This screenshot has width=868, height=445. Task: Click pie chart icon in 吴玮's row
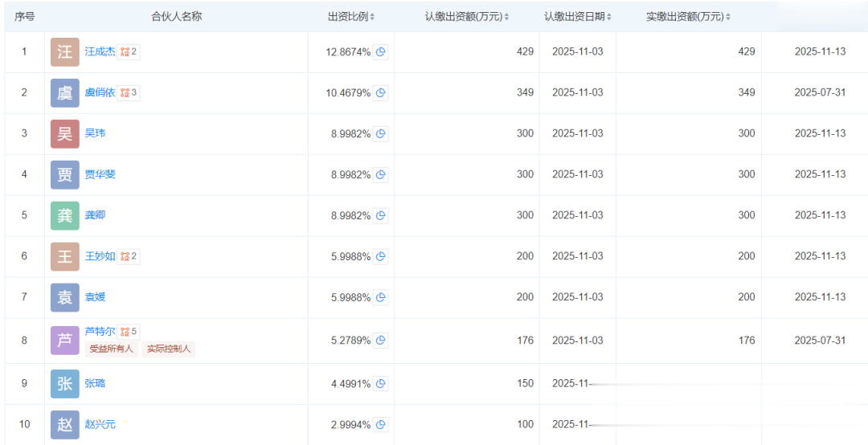pyautogui.click(x=380, y=134)
